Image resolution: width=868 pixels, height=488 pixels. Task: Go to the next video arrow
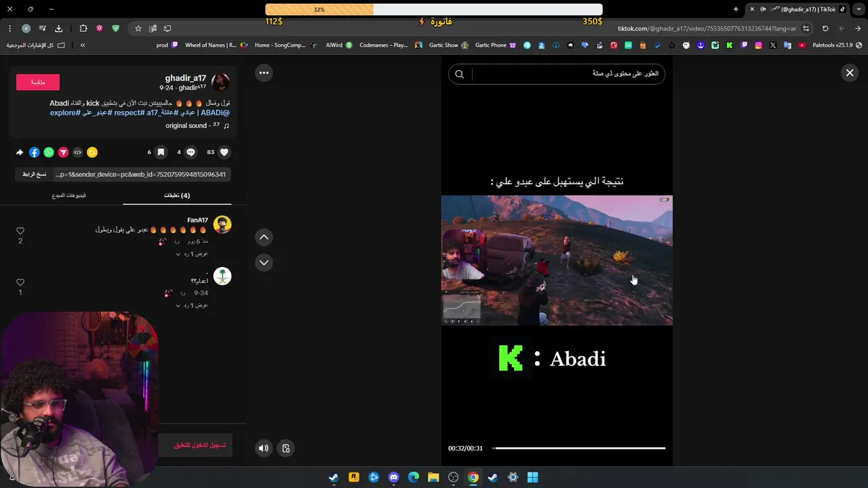point(264,262)
